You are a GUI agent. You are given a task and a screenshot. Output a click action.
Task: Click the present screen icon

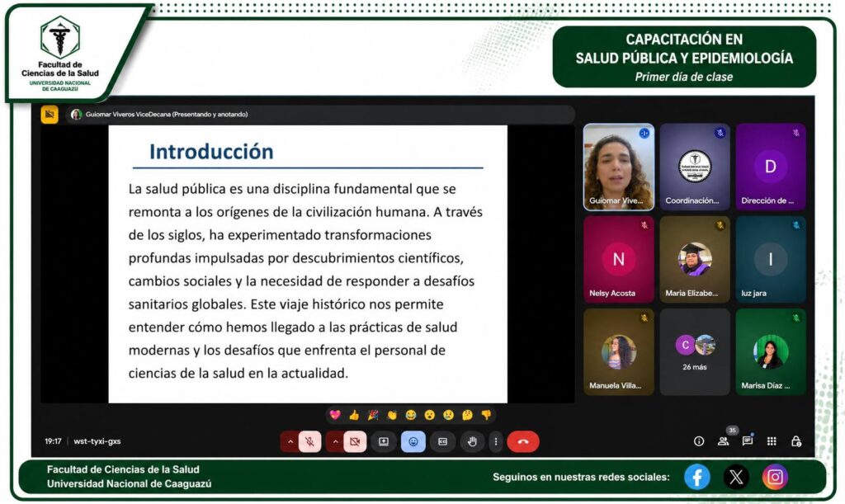pos(384,441)
